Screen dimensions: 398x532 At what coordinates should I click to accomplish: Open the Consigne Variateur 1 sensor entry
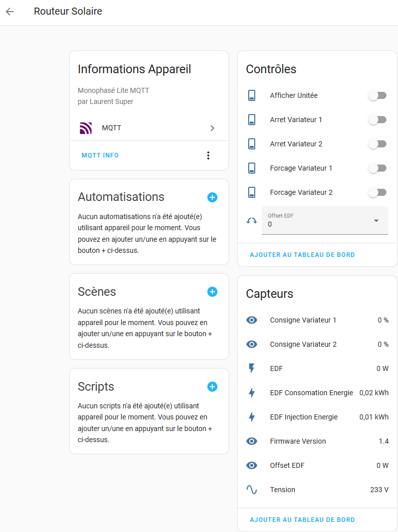[x=303, y=320]
